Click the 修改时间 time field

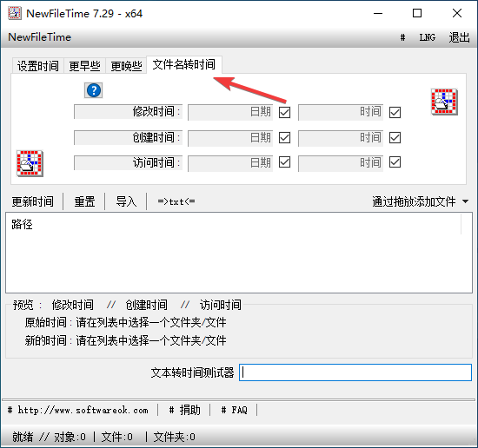coord(341,112)
